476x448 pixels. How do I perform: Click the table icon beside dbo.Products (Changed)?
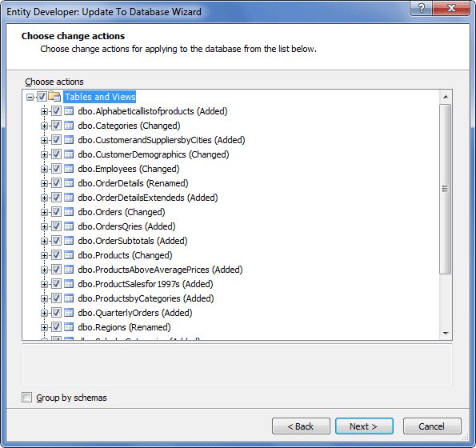click(x=69, y=255)
